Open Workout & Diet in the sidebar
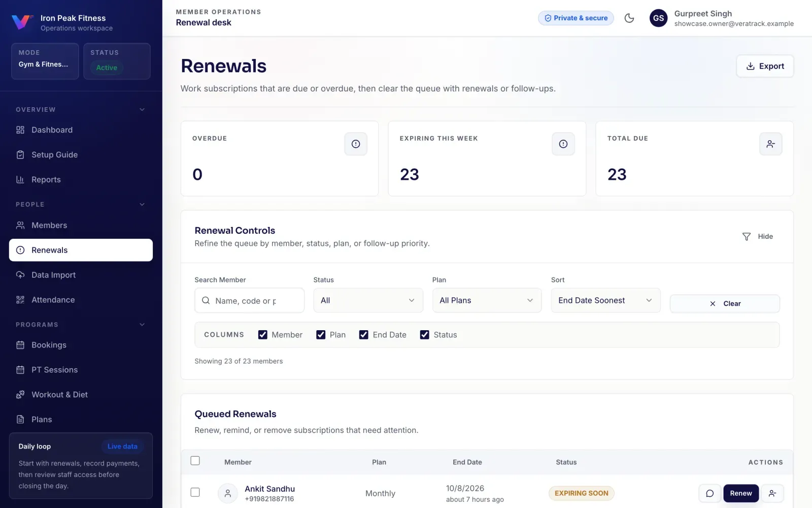This screenshot has height=508, width=812. click(x=81, y=395)
